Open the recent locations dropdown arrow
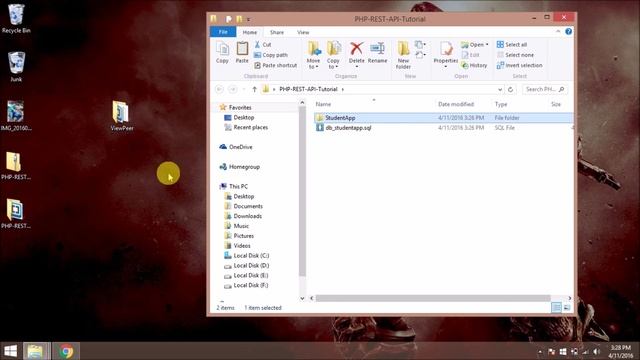The width and height of the screenshot is (640, 360). 244,89
